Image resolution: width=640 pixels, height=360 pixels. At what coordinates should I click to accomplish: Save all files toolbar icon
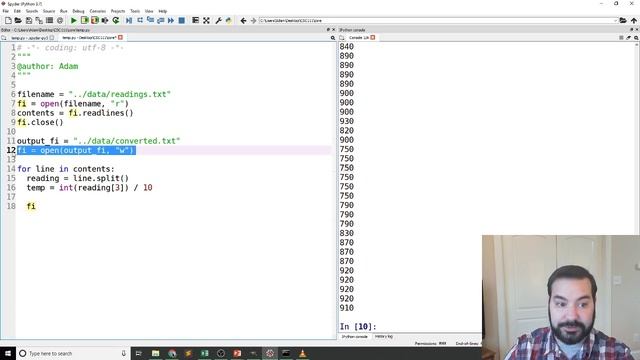39,20
